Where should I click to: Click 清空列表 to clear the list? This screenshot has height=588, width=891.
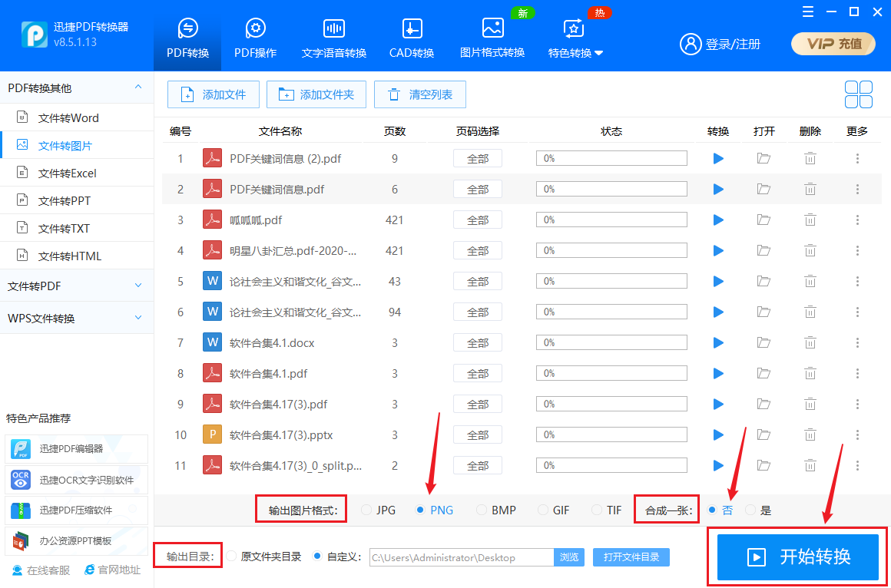pos(420,94)
